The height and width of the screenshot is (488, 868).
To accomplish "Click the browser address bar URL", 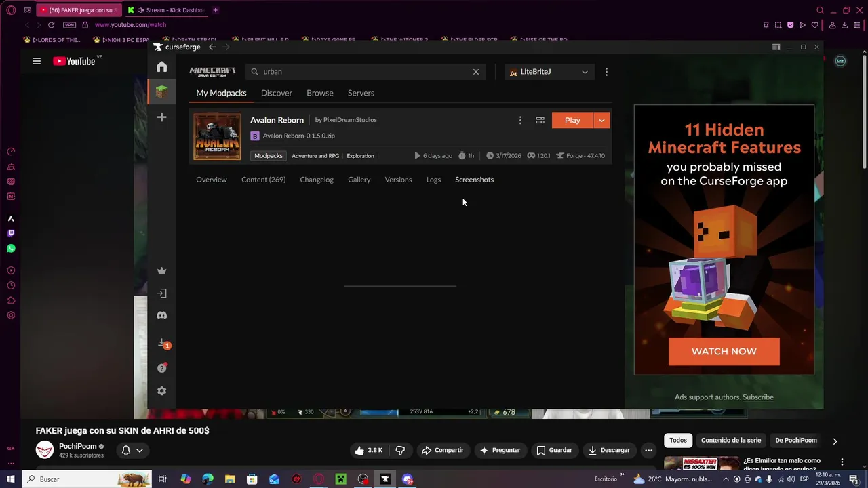I will coord(130,25).
